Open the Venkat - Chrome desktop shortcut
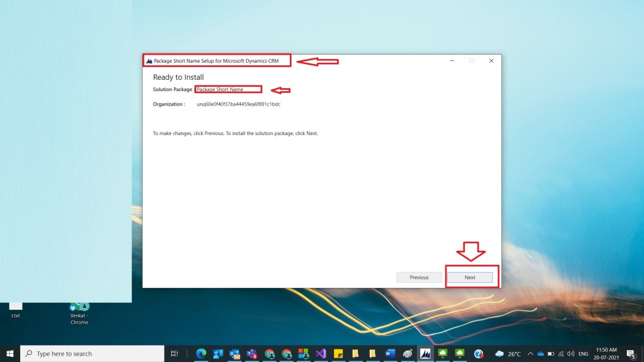Viewport: 644px width, 362px height. tap(79, 311)
